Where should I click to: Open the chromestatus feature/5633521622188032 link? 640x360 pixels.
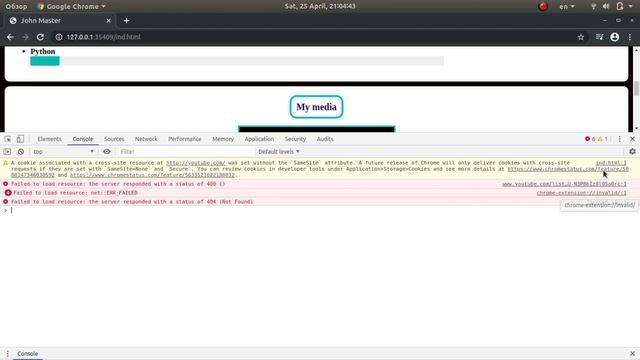152,175
